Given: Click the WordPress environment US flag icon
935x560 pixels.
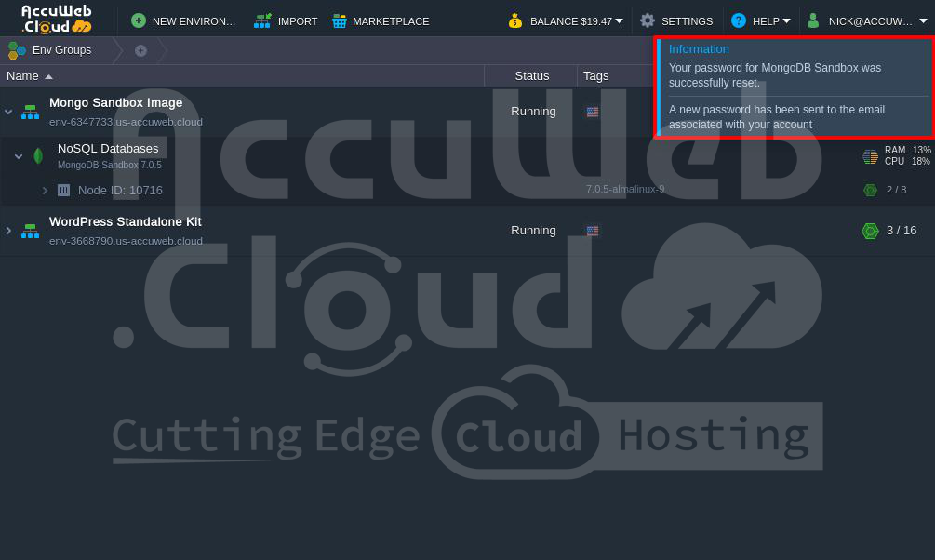Looking at the screenshot, I should [x=593, y=231].
